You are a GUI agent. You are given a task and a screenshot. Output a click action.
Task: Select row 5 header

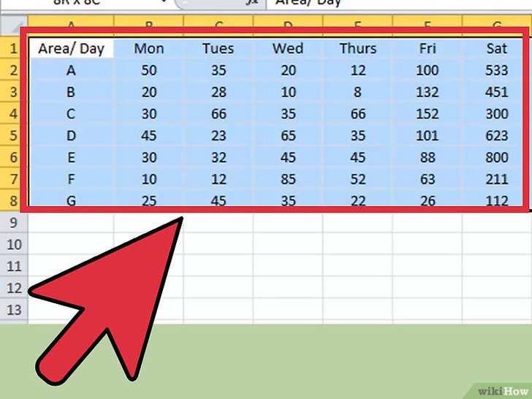point(14,135)
